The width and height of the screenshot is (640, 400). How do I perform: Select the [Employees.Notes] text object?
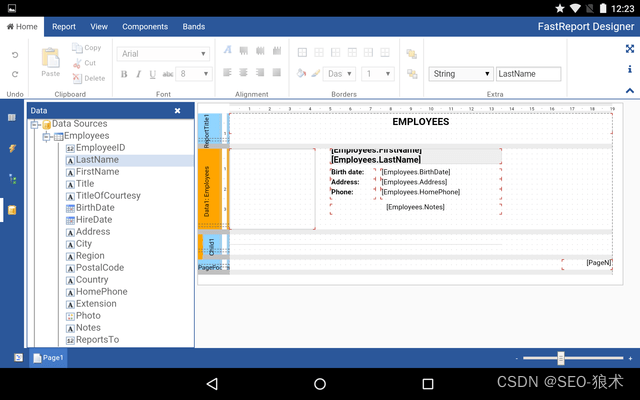(416, 207)
